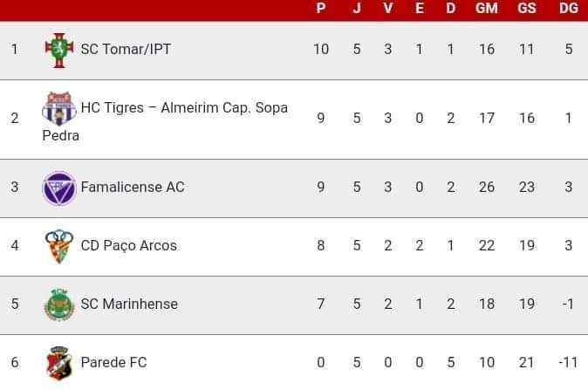This screenshot has height=390, width=588.
Task: Open the SC Marinhense team link
Action: point(129,304)
